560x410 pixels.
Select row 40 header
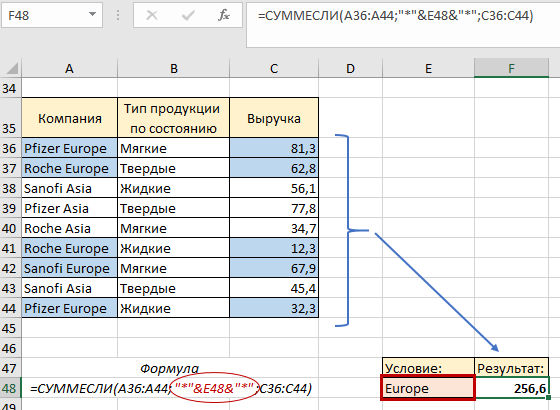coord(10,228)
